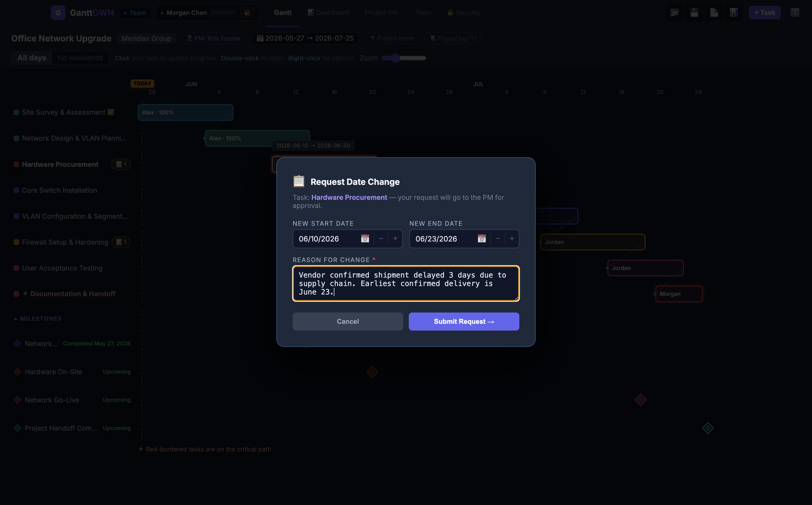Increase New End Date with plus button
812x505 pixels.
(x=512, y=238)
